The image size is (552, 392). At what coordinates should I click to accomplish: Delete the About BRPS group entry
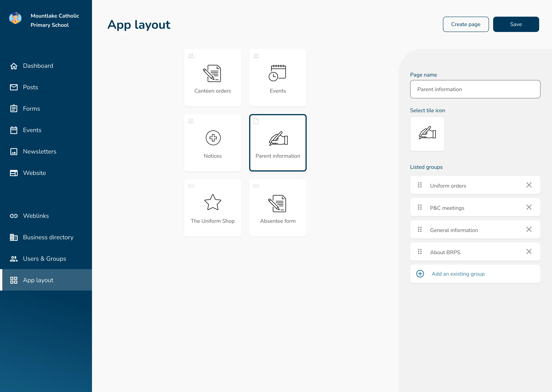click(x=529, y=252)
